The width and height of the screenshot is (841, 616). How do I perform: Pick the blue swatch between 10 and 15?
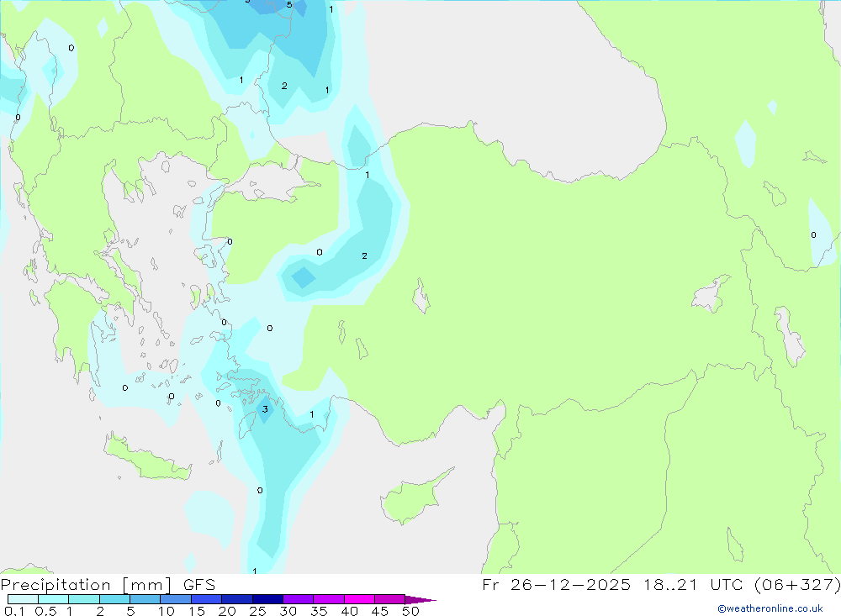pyautogui.click(x=176, y=599)
